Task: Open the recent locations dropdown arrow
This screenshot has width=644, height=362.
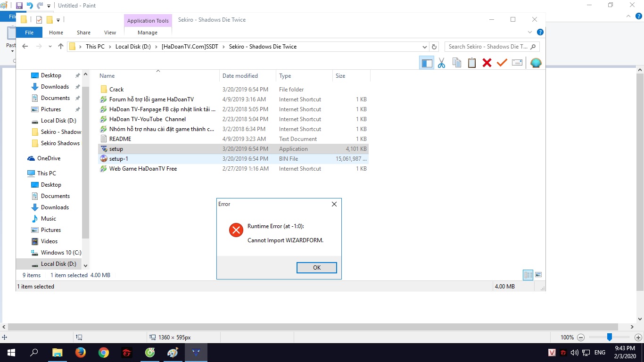Action: tap(50, 46)
